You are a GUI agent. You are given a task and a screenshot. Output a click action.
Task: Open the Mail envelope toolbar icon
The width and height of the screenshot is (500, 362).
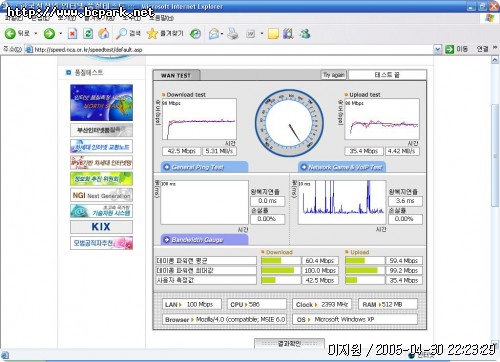214,33
